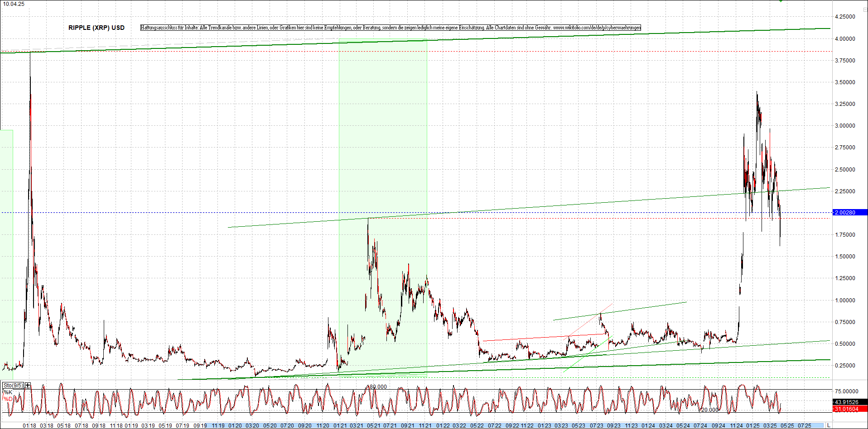Click the 80.000 level label in stochastic panel
868x429 pixels.
point(377,387)
